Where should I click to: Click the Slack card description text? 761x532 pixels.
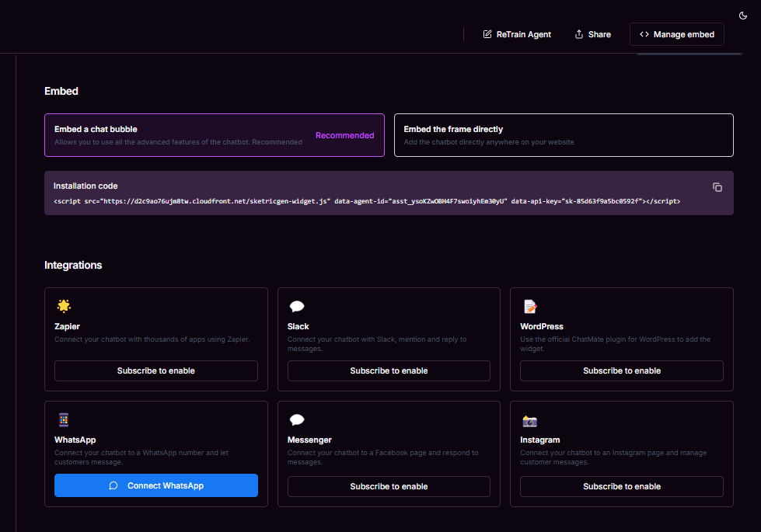point(377,344)
